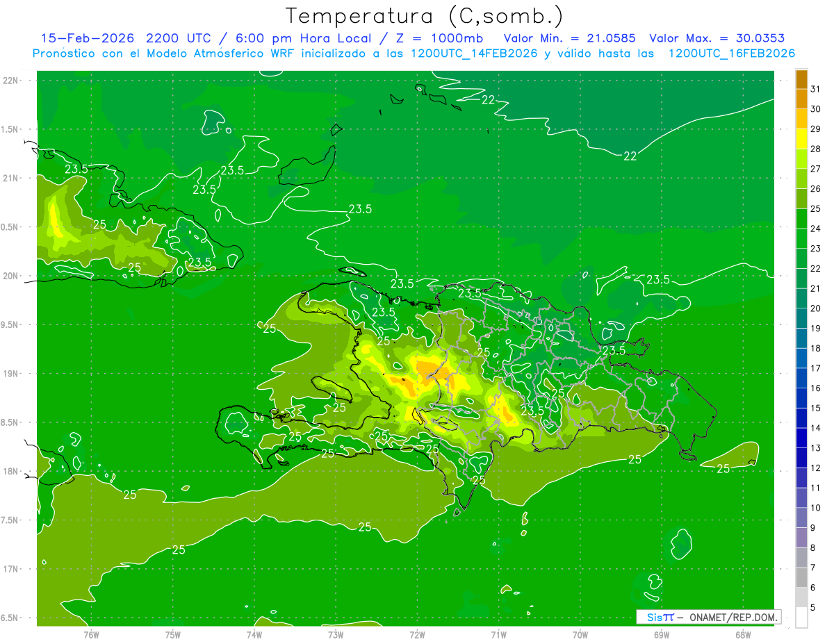This screenshot has height=644, width=834.
Task: Pick the yellow swatch between 28 and 29
Action: [x=801, y=139]
